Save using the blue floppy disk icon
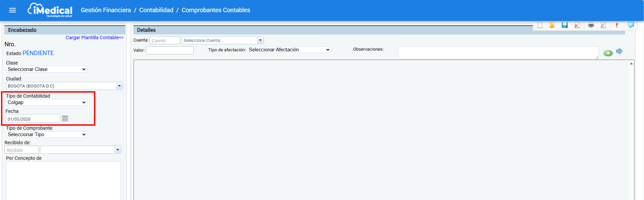This screenshot has width=644, height=200. point(564,25)
